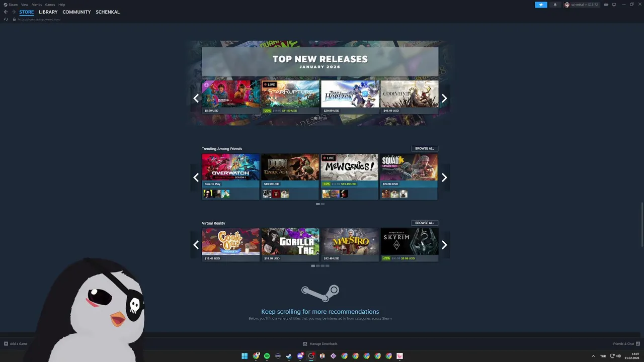Open the Skyrim VR game card
Image resolution: width=644 pixels, height=362 pixels.
409,245
